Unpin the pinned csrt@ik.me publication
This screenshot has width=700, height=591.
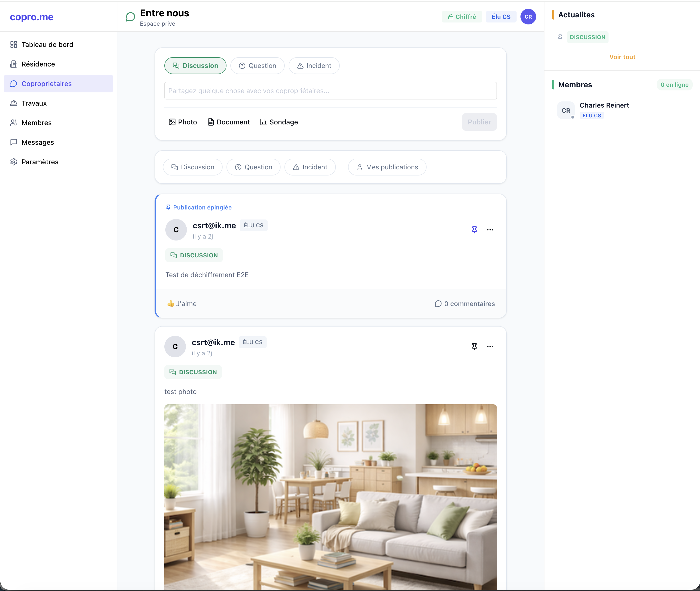(x=474, y=230)
